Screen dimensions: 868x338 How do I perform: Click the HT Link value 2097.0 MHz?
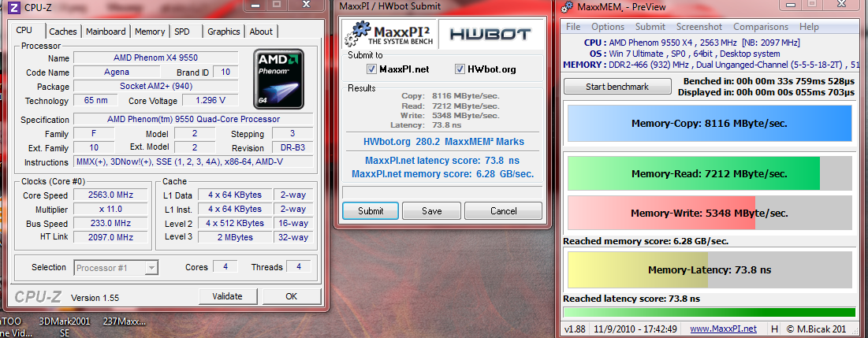(110, 237)
